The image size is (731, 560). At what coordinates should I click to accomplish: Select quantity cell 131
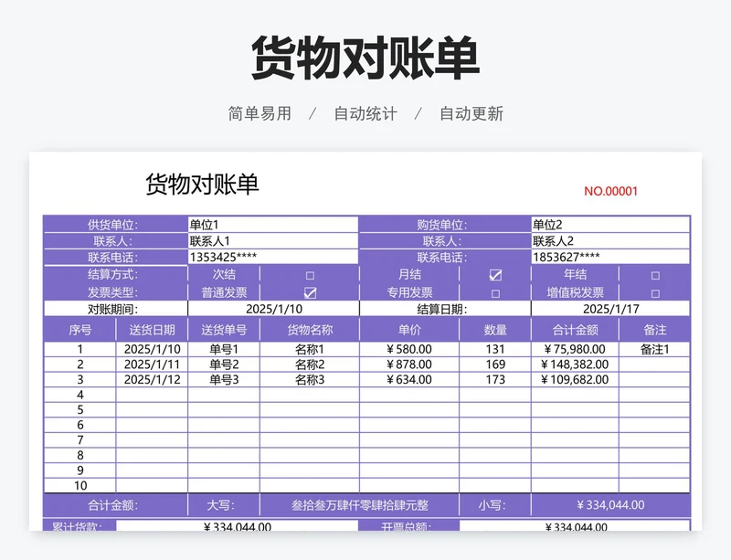point(495,349)
